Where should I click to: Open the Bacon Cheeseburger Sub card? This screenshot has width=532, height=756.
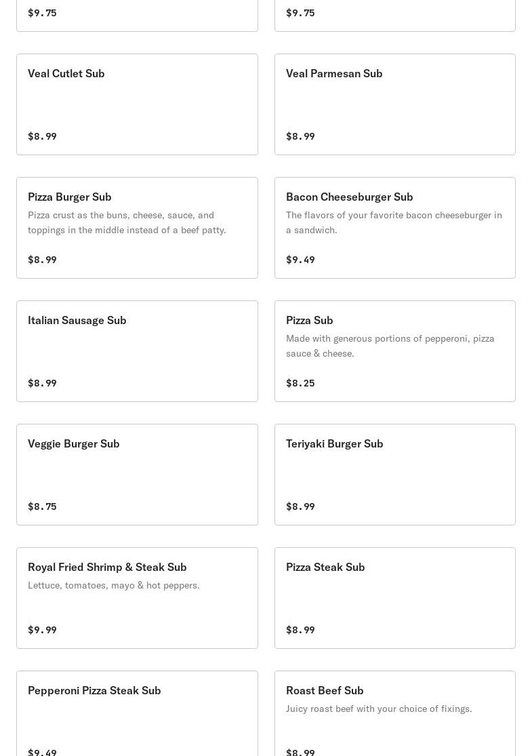pyautogui.click(x=394, y=228)
